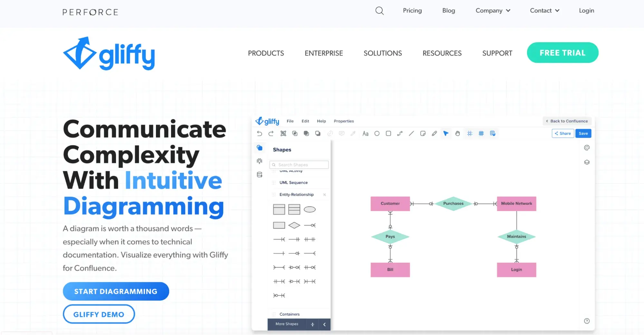644x335 pixels.
Task: Select the green Purchases diamond
Action: pyautogui.click(x=453, y=204)
